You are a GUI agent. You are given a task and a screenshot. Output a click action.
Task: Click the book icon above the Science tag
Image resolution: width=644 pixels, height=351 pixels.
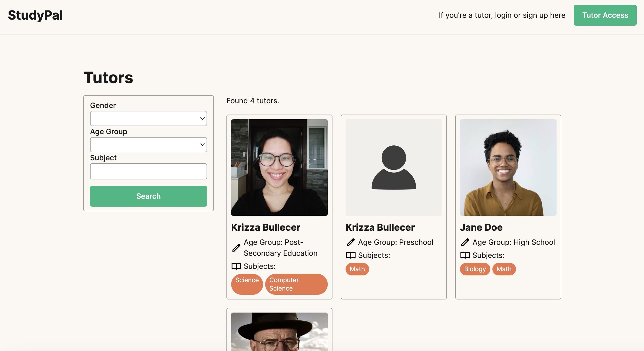point(236,266)
